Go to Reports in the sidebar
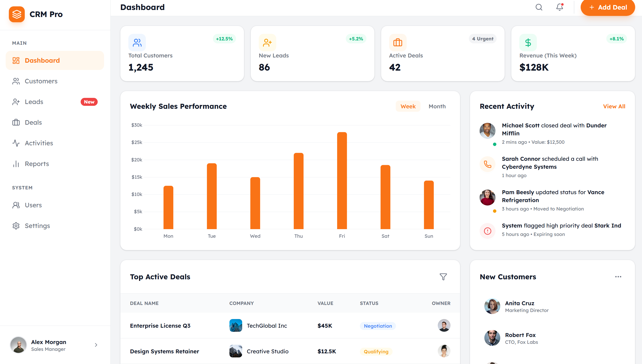642x364 pixels. [37, 164]
